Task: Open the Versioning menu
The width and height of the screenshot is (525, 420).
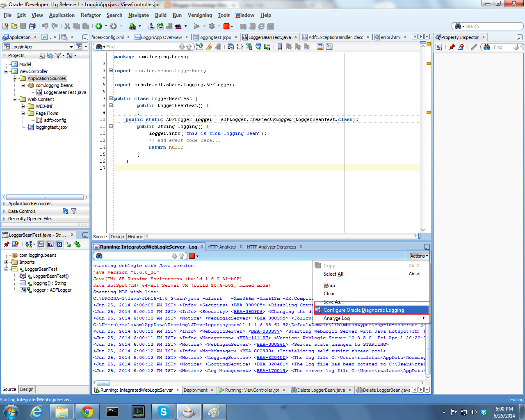Action: [200, 15]
